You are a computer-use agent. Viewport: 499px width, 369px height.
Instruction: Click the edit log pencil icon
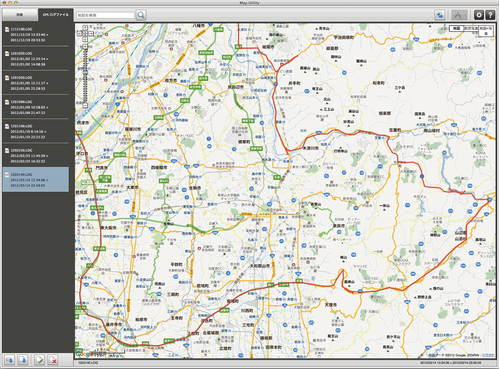[39, 360]
